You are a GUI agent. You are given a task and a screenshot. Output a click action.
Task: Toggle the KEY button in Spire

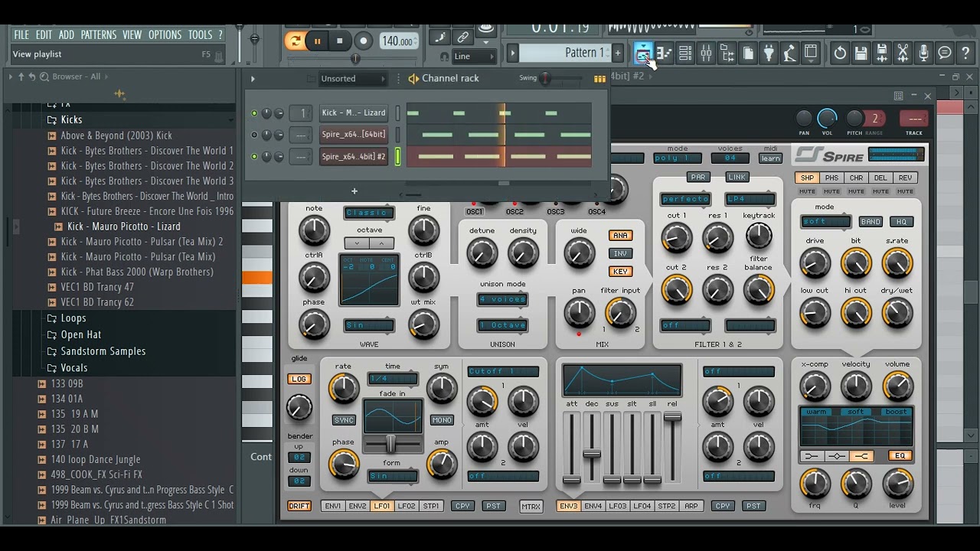pos(620,272)
